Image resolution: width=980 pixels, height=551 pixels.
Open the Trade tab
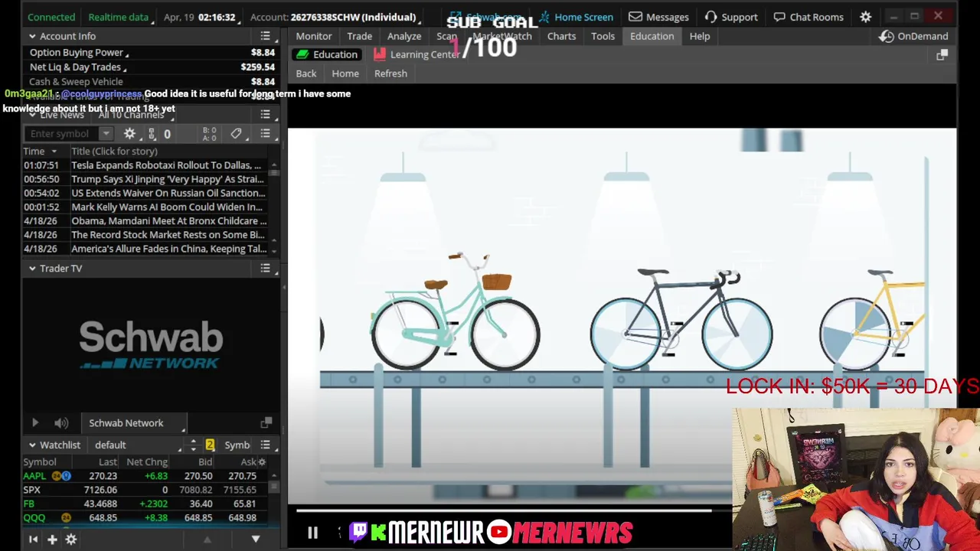click(x=359, y=36)
